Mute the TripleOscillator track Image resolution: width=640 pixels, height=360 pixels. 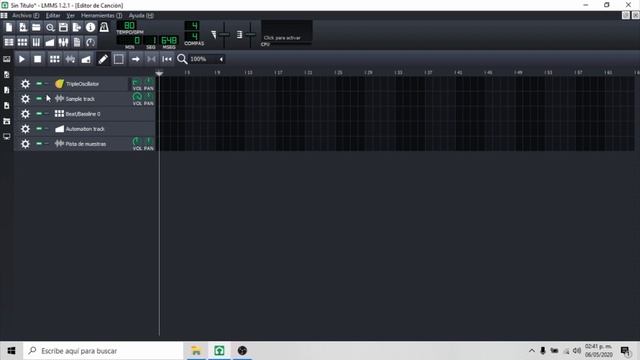39,84
